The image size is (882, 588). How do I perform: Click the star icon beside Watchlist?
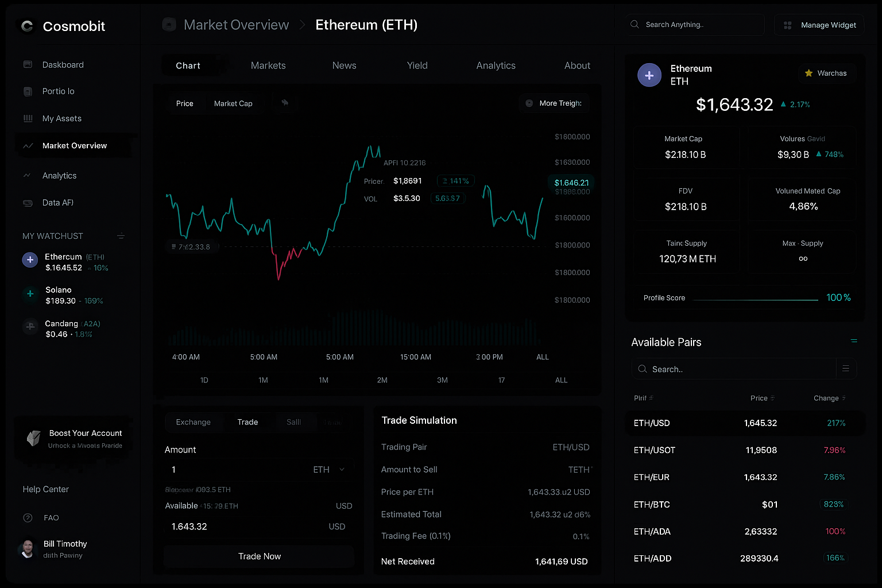click(808, 73)
